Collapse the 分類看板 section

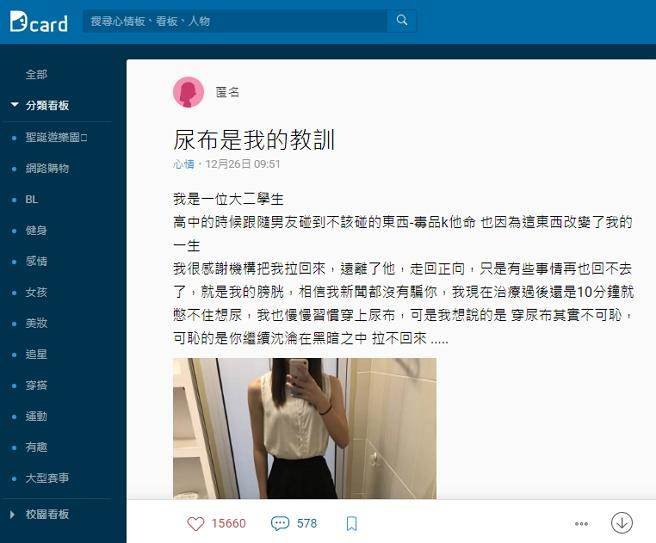(40, 105)
